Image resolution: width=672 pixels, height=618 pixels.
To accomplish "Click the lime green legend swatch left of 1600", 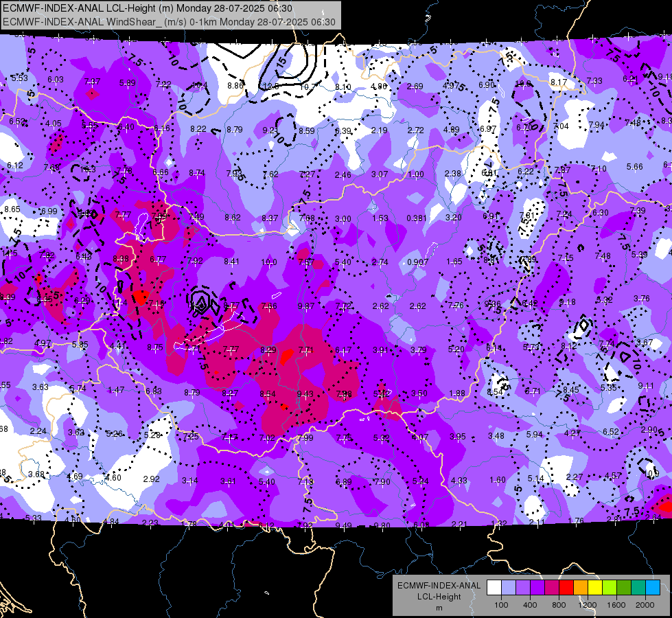I will 610,588.
